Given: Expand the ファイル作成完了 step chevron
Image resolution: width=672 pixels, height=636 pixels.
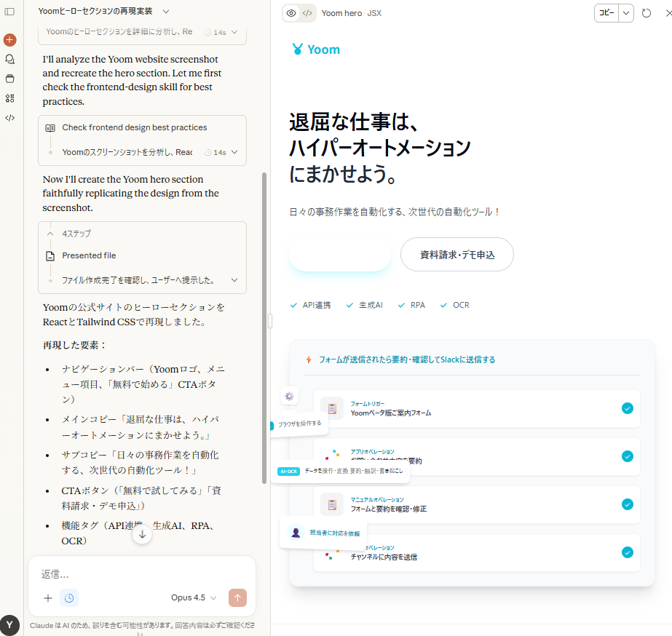Looking at the screenshot, I should (x=234, y=280).
